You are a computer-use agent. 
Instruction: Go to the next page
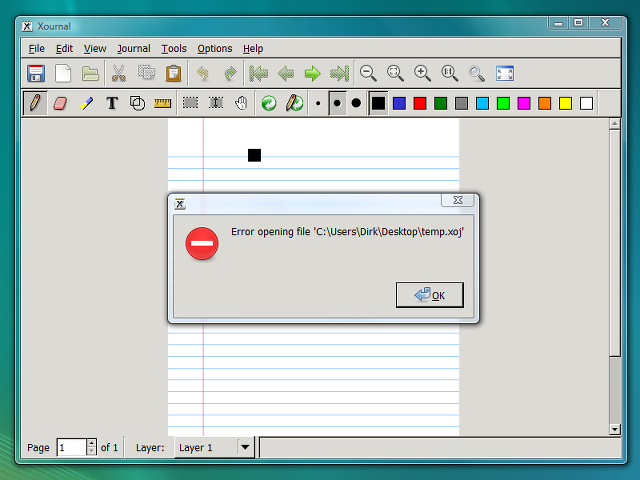tap(313, 73)
